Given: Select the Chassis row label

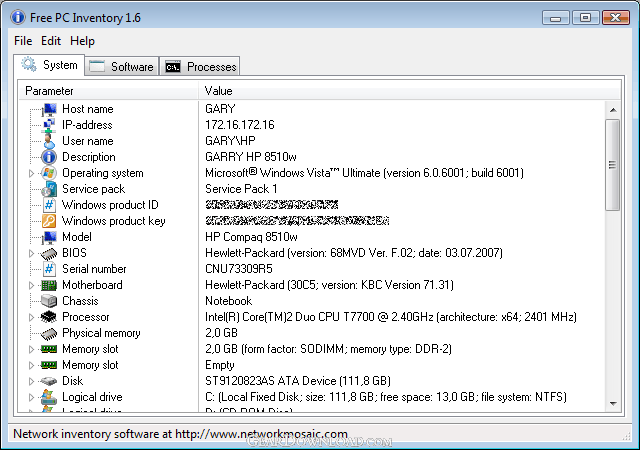Looking at the screenshot, I should [x=80, y=301].
